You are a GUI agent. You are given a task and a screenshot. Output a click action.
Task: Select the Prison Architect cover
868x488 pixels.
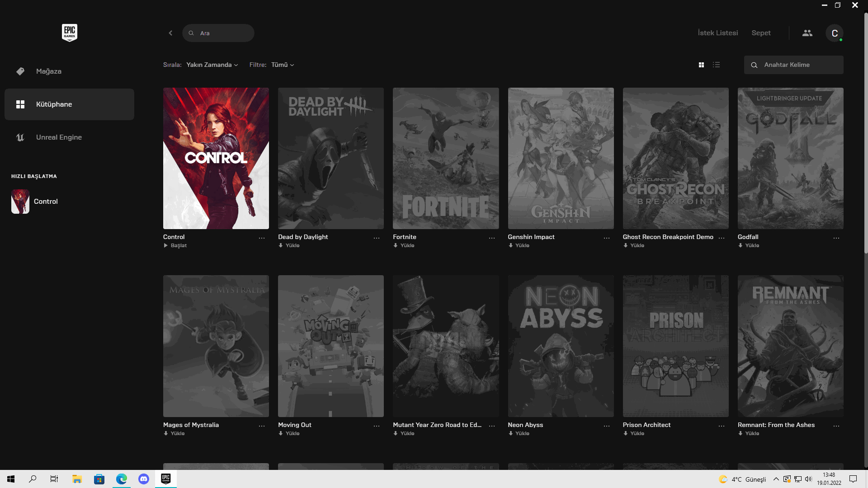tap(676, 346)
